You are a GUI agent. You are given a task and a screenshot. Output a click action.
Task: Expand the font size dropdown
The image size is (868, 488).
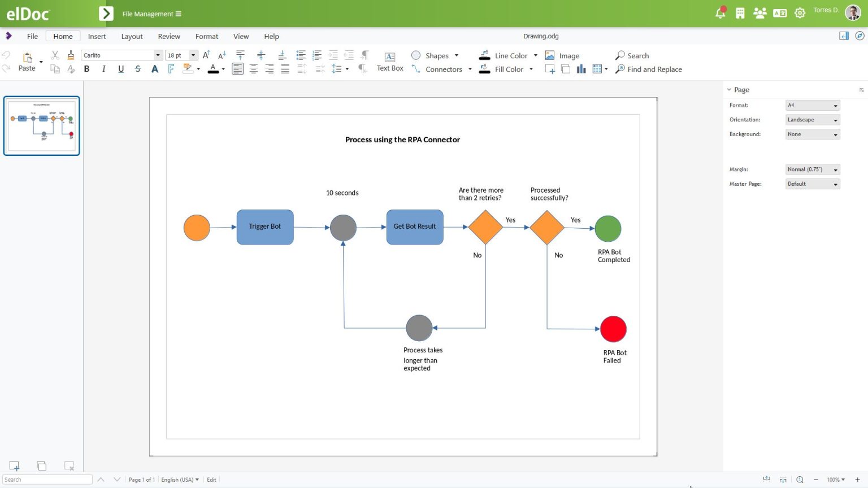tap(193, 55)
